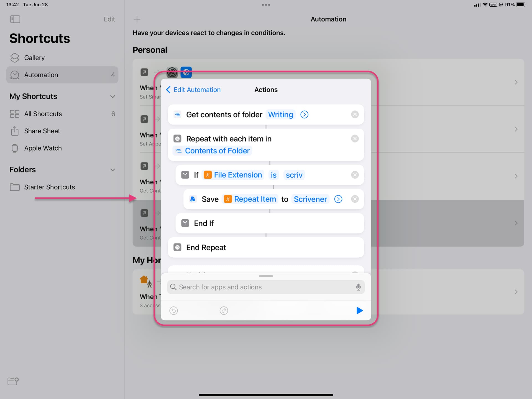Remove the Get contents of folder action
Viewport: 532px width, 399px height.
coord(355,115)
